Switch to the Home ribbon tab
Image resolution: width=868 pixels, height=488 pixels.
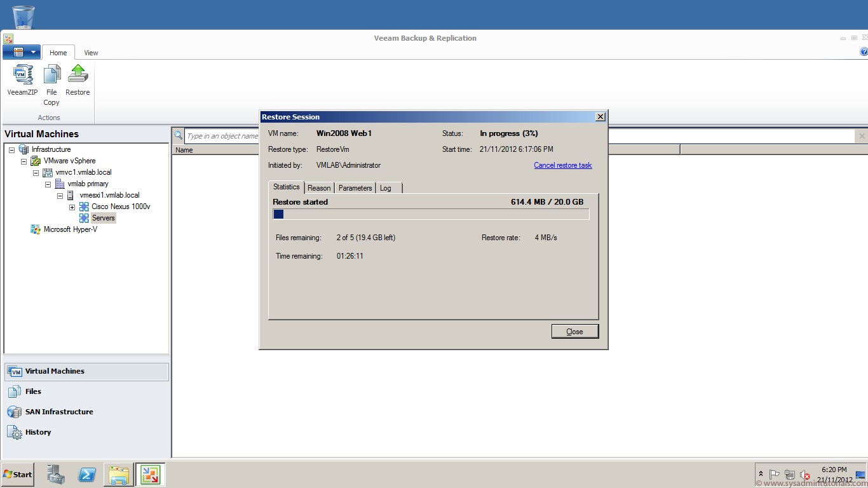[58, 53]
